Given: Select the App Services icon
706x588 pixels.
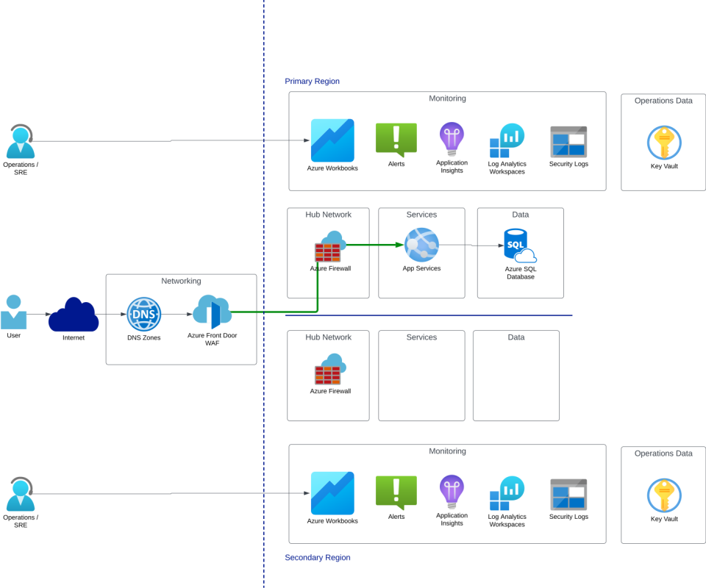Looking at the screenshot, I should [x=421, y=245].
